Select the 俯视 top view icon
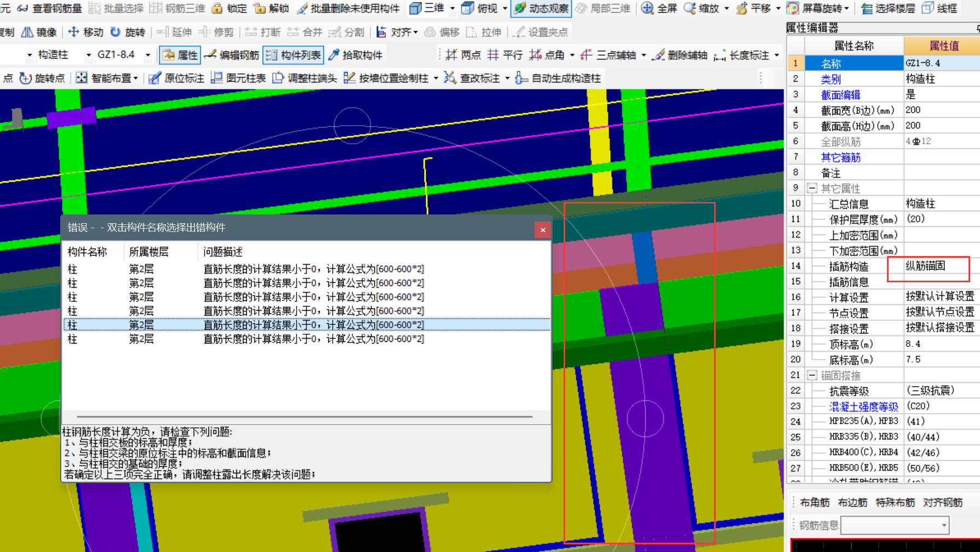This screenshot has width=980, height=552. [468, 8]
